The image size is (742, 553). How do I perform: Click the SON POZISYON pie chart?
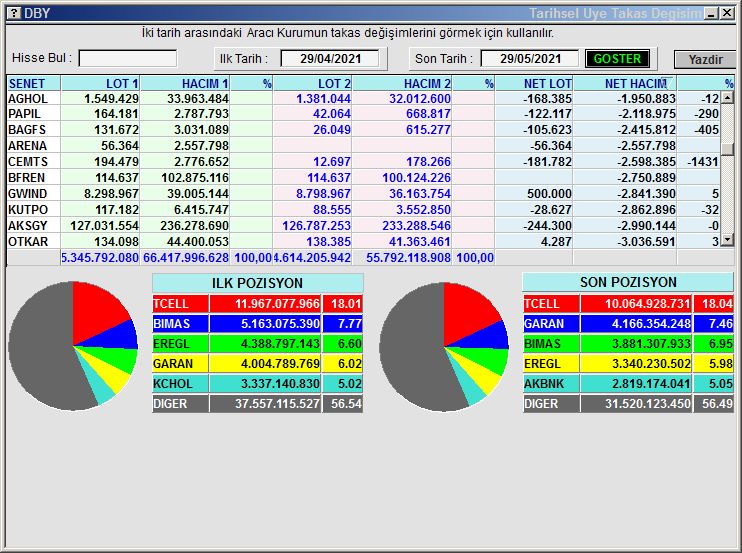(x=439, y=343)
